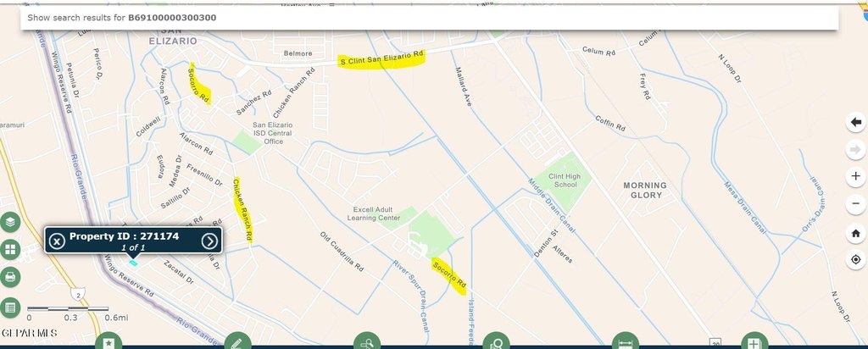
Task: Click the MORNING GLORY area label
Action: [x=645, y=191]
